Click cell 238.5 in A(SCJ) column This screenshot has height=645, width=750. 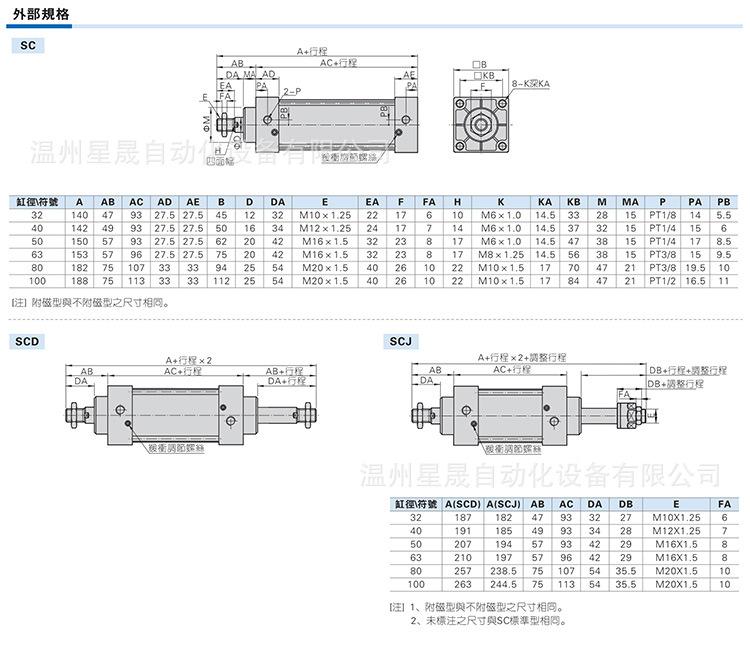click(503, 571)
